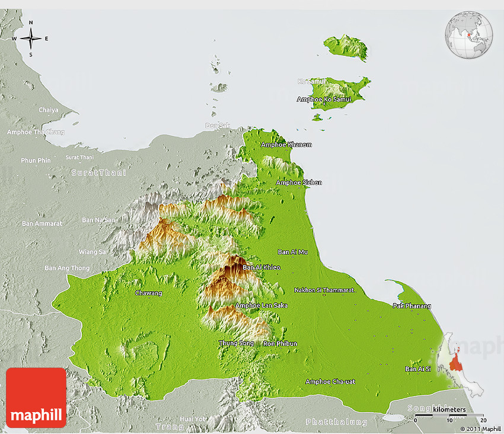The height and width of the screenshot is (434, 504).
Task: Select the Amphoe Ko Samui label
Action: pyautogui.click(x=324, y=99)
